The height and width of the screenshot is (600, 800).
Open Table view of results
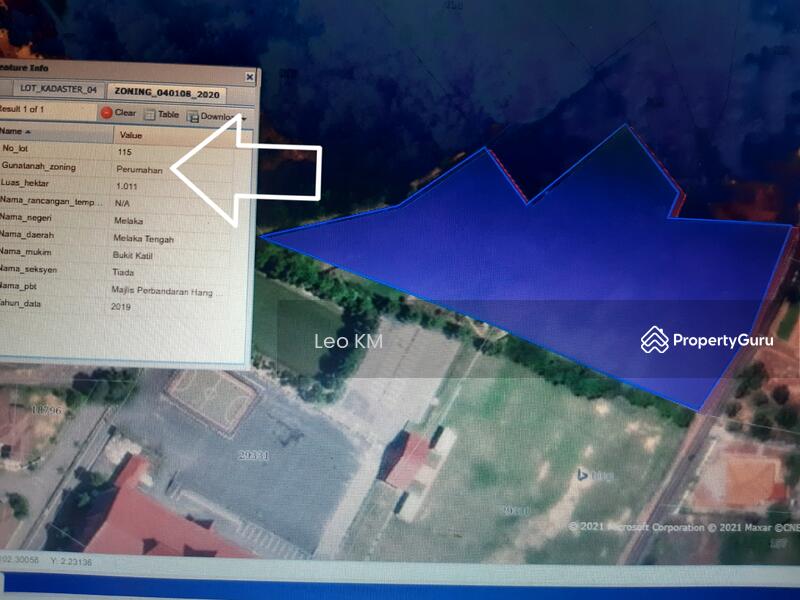[x=160, y=115]
